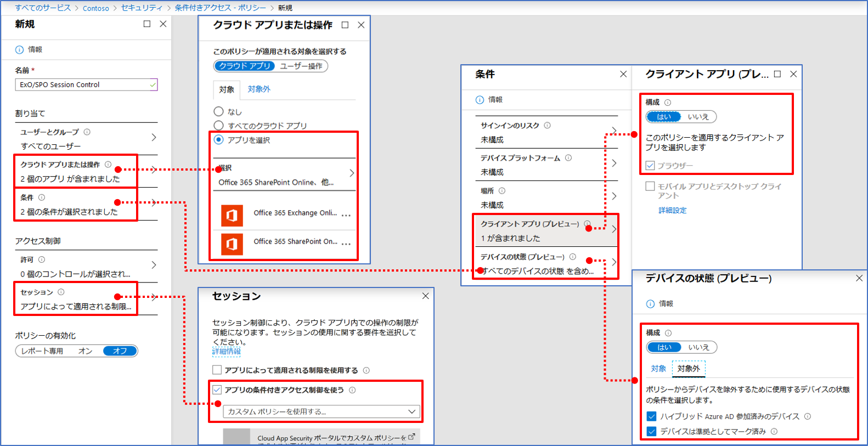Viewport: 868px width, 446px height.
Task: Expand サインインのリスク chevron
Action: (614, 131)
